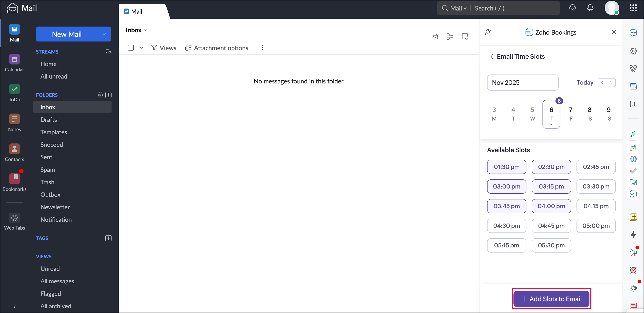This screenshot has width=644, height=313.
Task: Click the Nov 2025 month field
Action: 522,82
